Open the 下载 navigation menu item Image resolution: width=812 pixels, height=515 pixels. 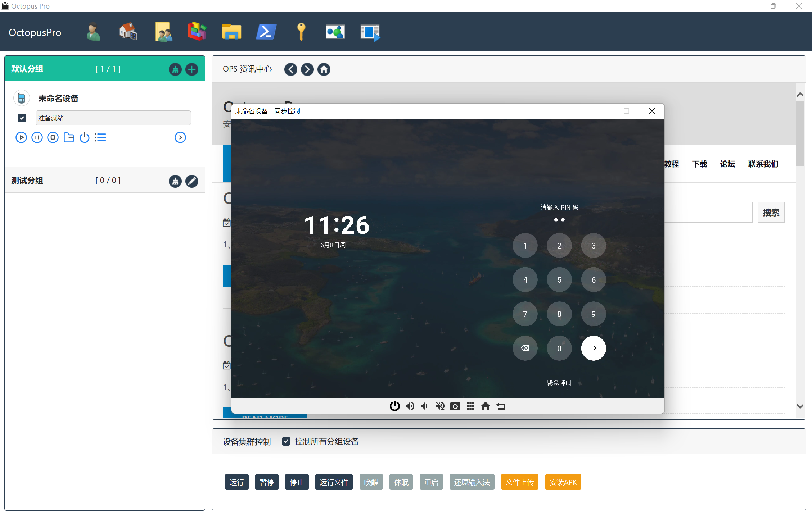coord(699,164)
